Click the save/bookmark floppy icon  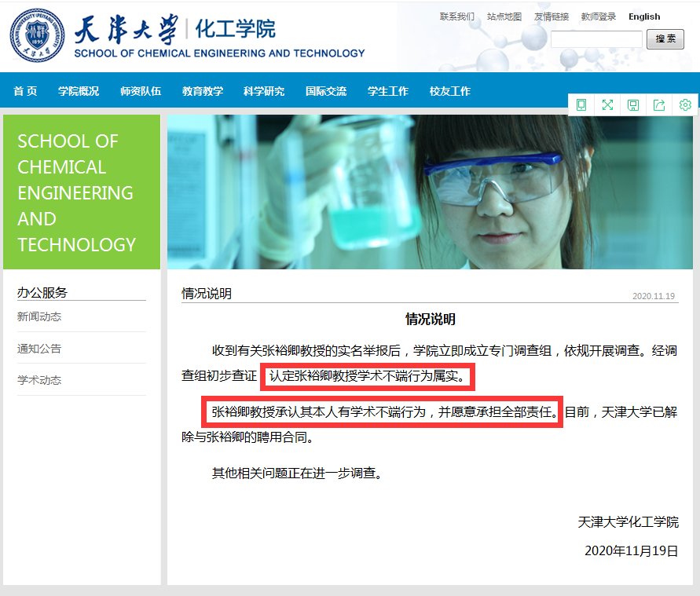tap(633, 104)
